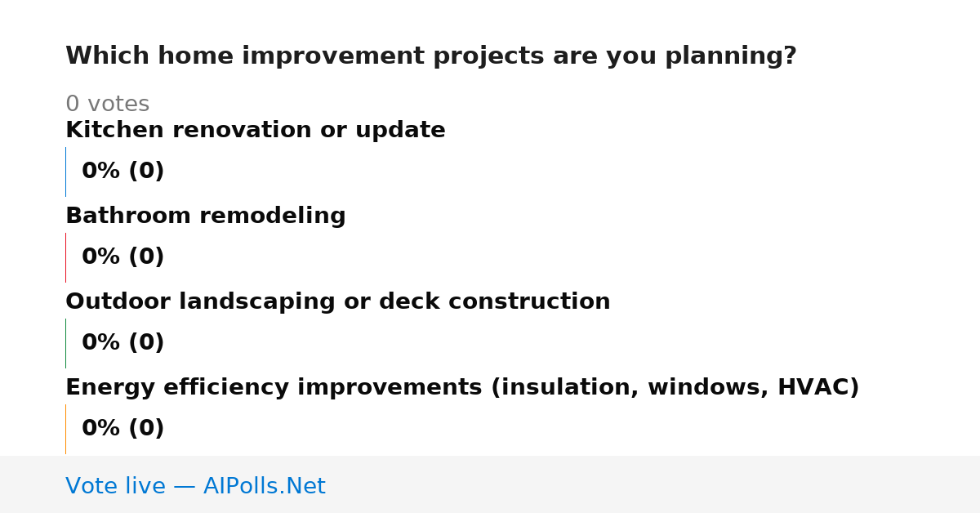Click the blue bar for Kitchen renovation
The height and width of the screenshot is (513, 980).
pyautogui.click(x=65, y=172)
